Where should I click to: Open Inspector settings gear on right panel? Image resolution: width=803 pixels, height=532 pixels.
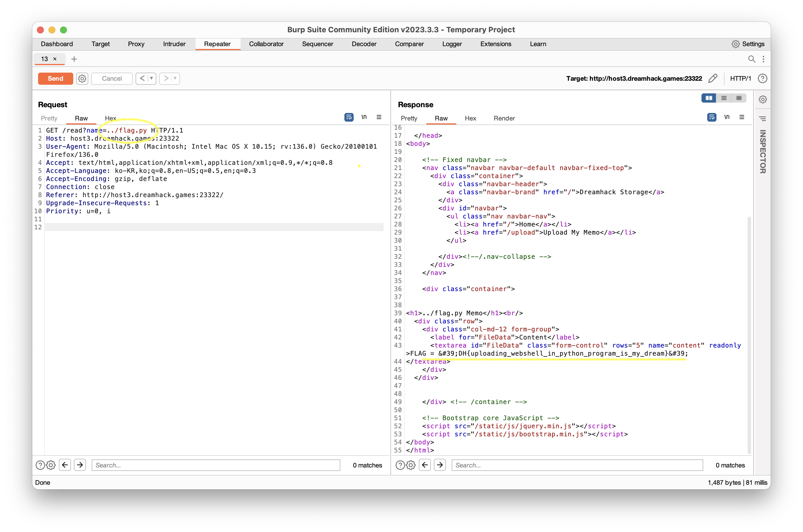pyautogui.click(x=763, y=99)
